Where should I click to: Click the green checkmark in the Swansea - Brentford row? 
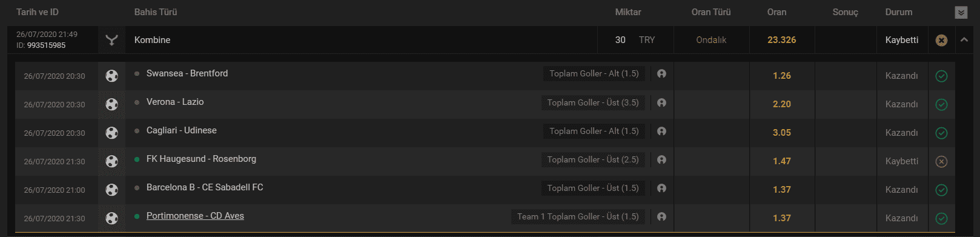[x=941, y=76]
